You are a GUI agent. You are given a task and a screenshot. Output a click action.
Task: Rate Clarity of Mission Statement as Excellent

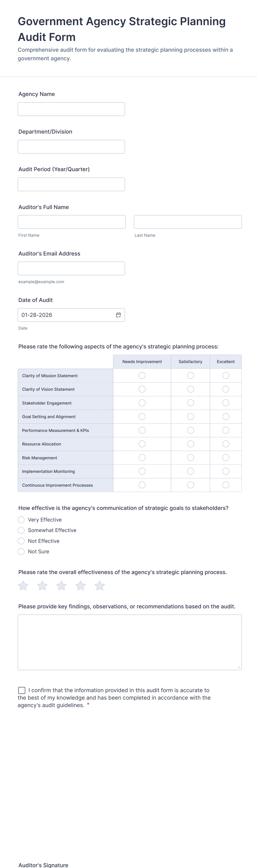[x=225, y=375]
